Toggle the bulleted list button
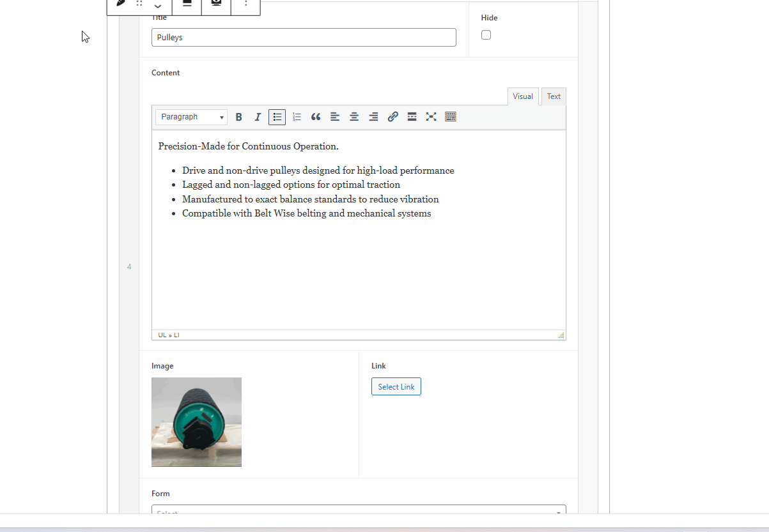This screenshot has width=769, height=532. click(277, 117)
